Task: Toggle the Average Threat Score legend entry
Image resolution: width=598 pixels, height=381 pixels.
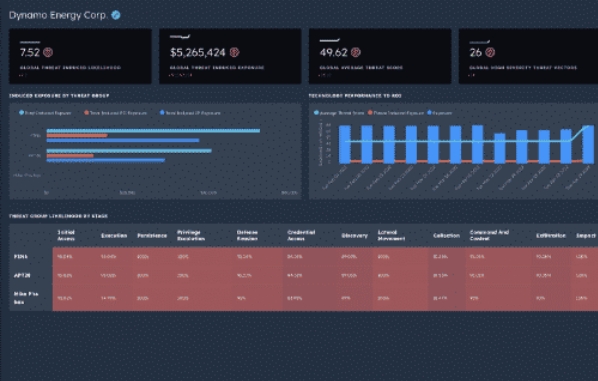Action: click(339, 113)
